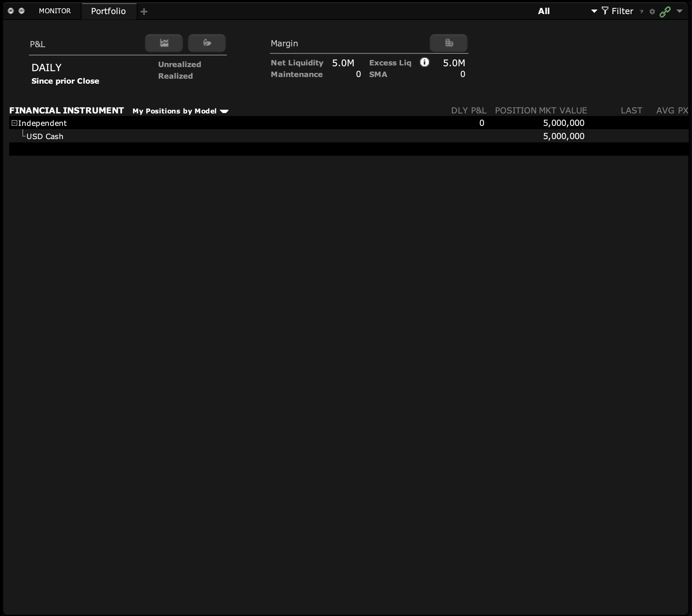Click the P&L share arrow button
This screenshot has height=616, width=692.
click(x=207, y=43)
